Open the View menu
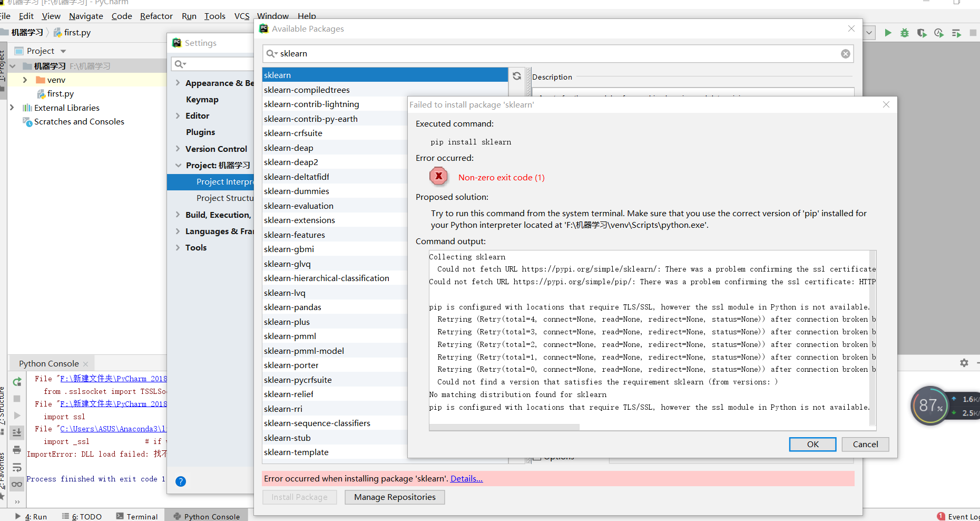Image resolution: width=980 pixels, height=521 pixels. [51, 16]
